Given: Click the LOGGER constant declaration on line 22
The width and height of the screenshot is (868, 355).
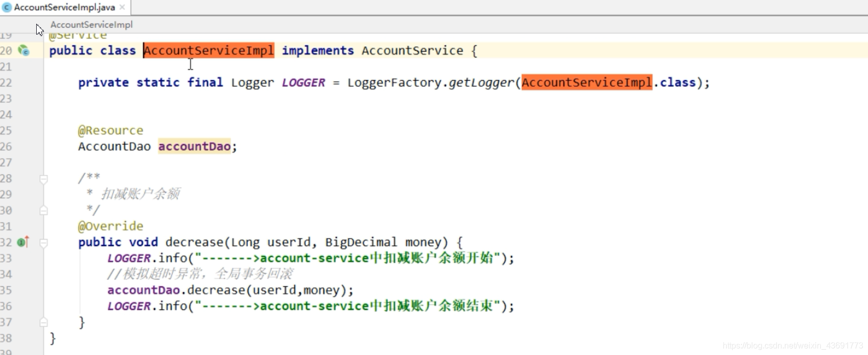Looking at the screenshot, I should click(x=303, y=83).
